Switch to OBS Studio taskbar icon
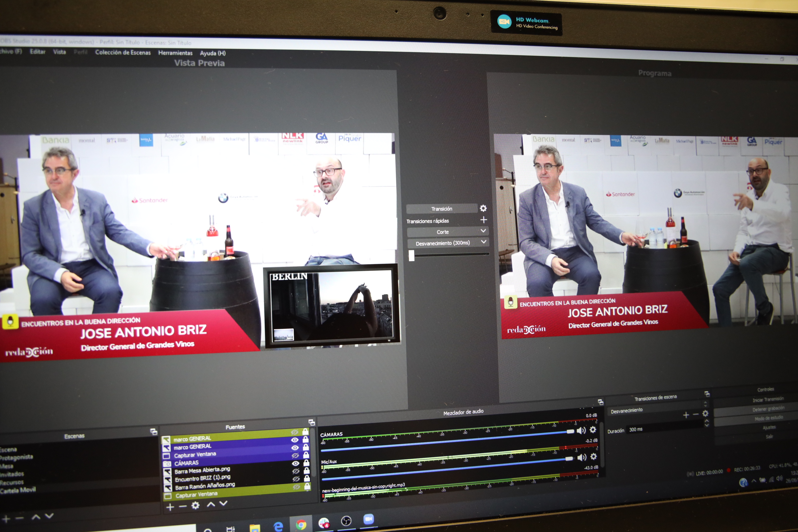The image size is (798, 532). 346,521
